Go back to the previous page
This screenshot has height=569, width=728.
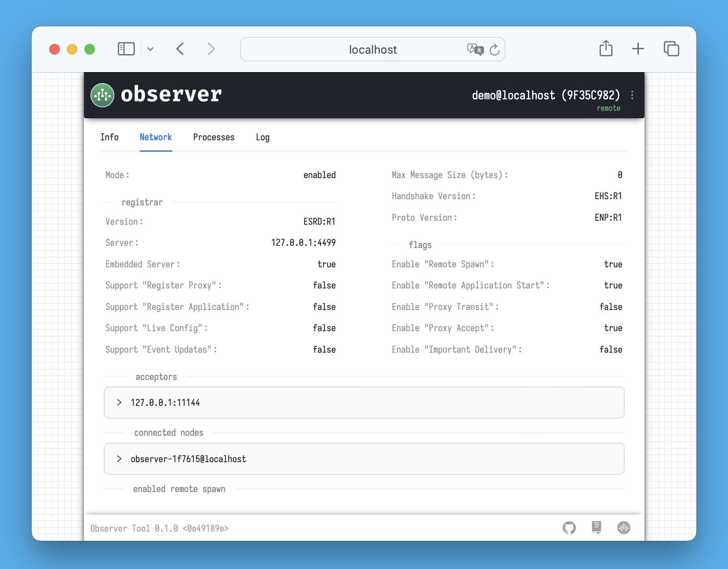coord(180,49)
